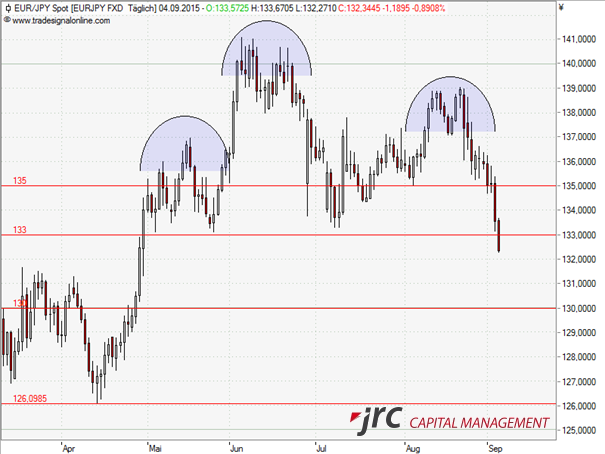This screenshot has height=454, width=605.
Task: Click the small icon before www.tradesignalonline.com
Action: click(7, 19)
